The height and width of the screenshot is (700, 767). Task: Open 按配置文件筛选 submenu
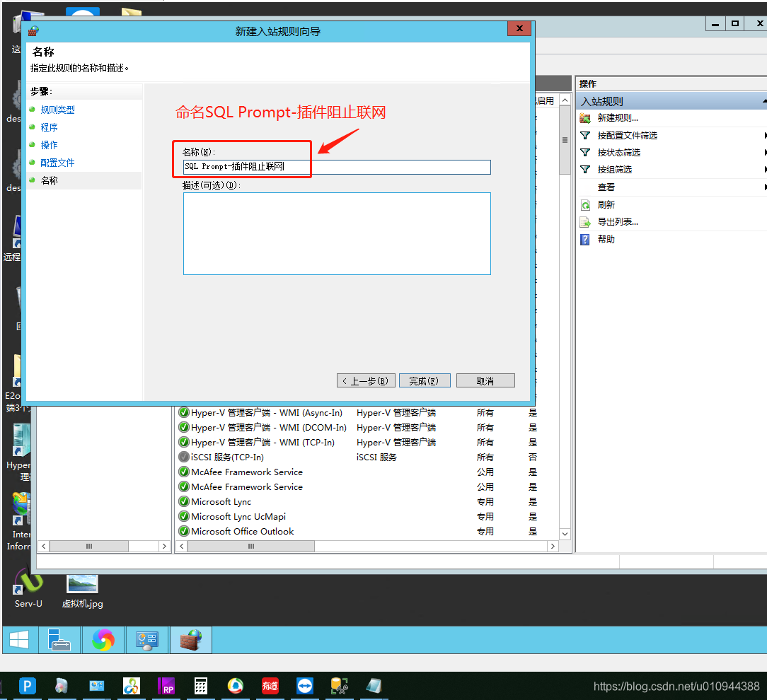[x=627, y=136]
